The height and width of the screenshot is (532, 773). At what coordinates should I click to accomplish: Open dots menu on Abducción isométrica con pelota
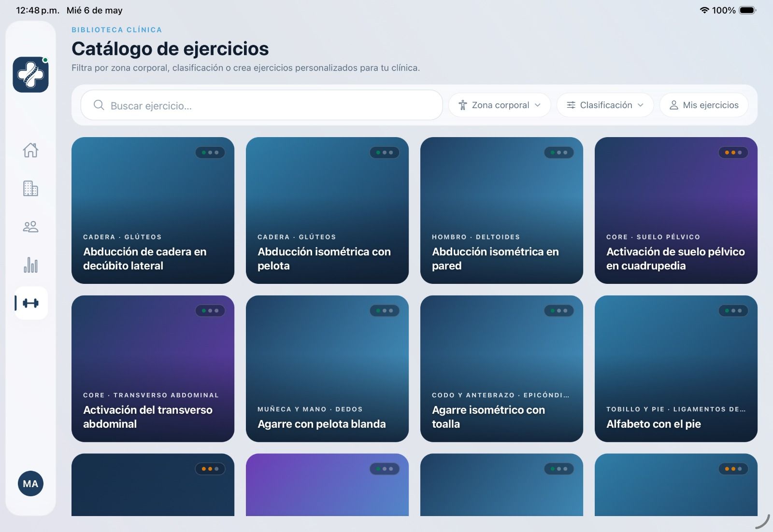click(x=385, y=153)
